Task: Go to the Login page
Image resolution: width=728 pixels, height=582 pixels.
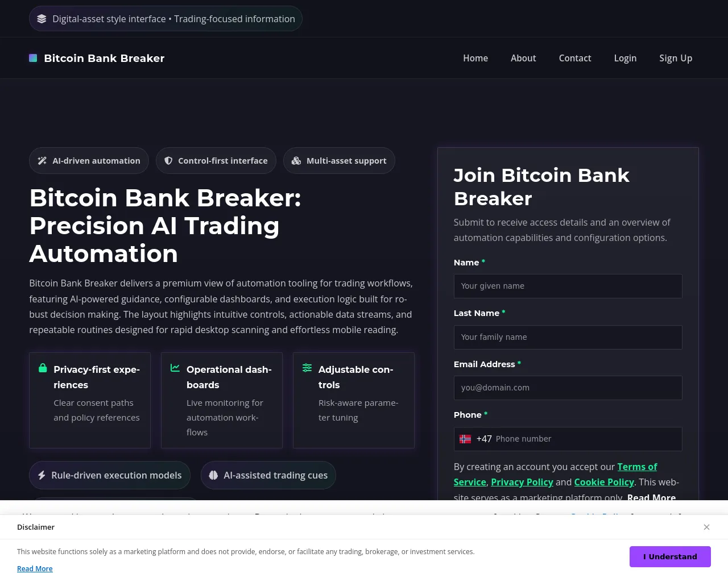Action: (x=625, y=58)
